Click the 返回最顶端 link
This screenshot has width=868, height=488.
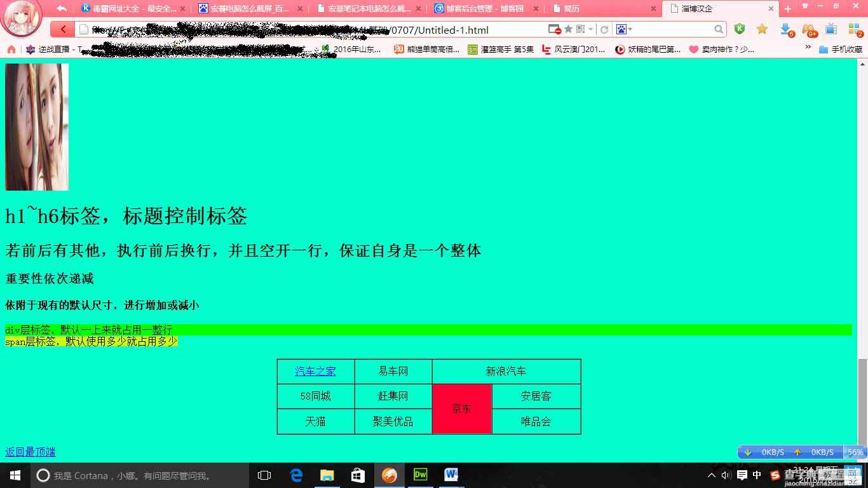pyautogui.click(x=31, y=452)
